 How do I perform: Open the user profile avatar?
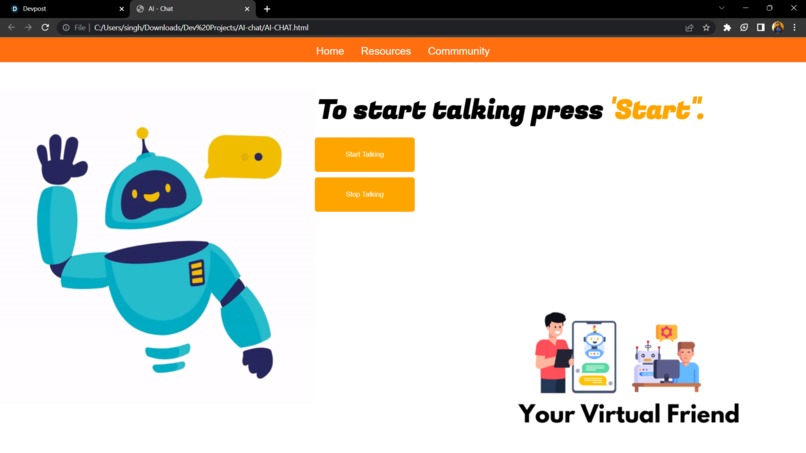(x=778, y=27)
